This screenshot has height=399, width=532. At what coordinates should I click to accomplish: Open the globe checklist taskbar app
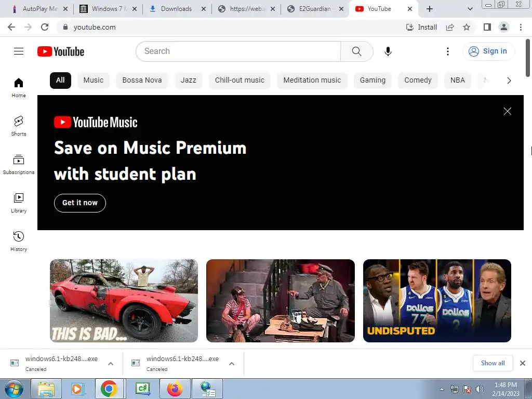[207, 389]
